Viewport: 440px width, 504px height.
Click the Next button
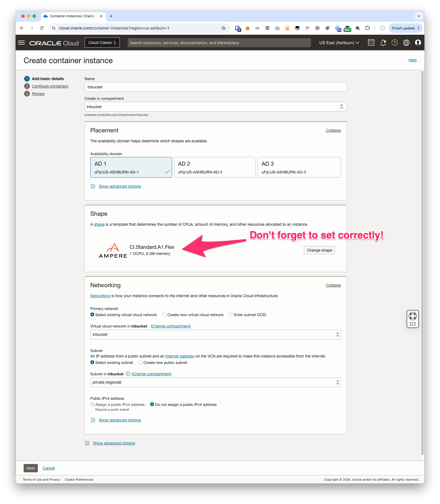31,468
